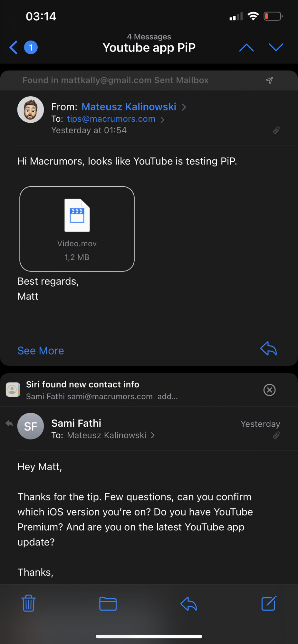Image resolution: width=298 pixels, height=644 pixels.
Task: Tap the reply arrow beside See More
Action: 268,349
